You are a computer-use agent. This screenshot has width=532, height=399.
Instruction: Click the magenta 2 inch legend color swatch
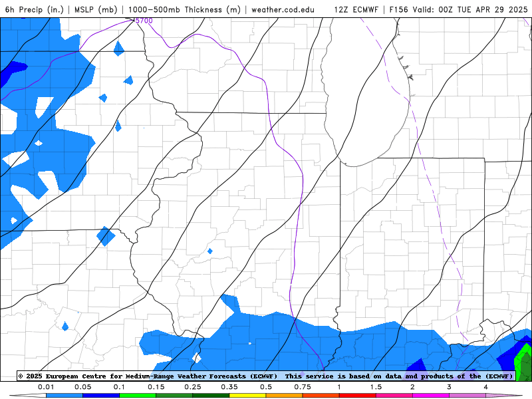431,396
